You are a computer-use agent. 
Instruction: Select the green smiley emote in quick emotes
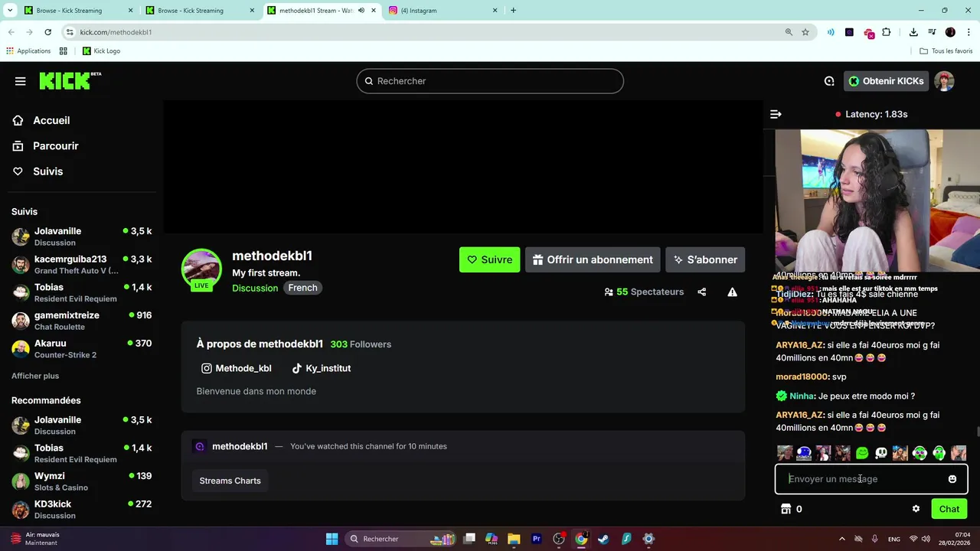click(x=862, y=453)
